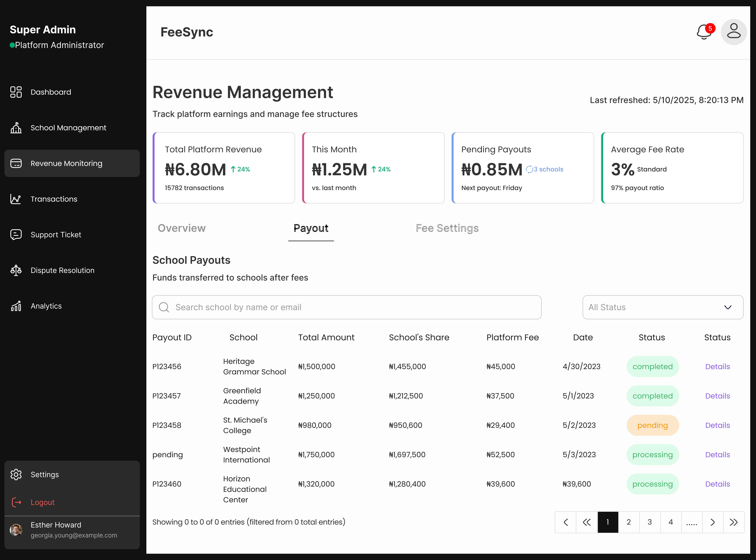Click the This Month revenue card

coord(373,168)
